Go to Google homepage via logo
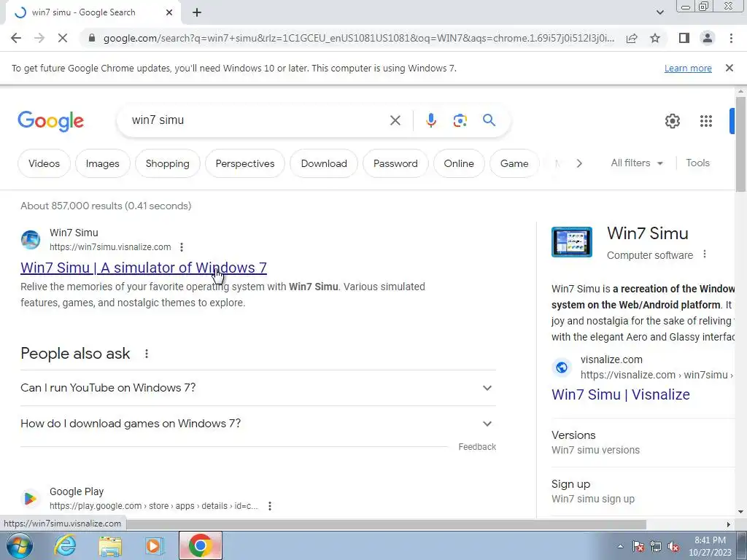Image resolution: width=747 pixels, height=560 pixels. pos(50,121)
